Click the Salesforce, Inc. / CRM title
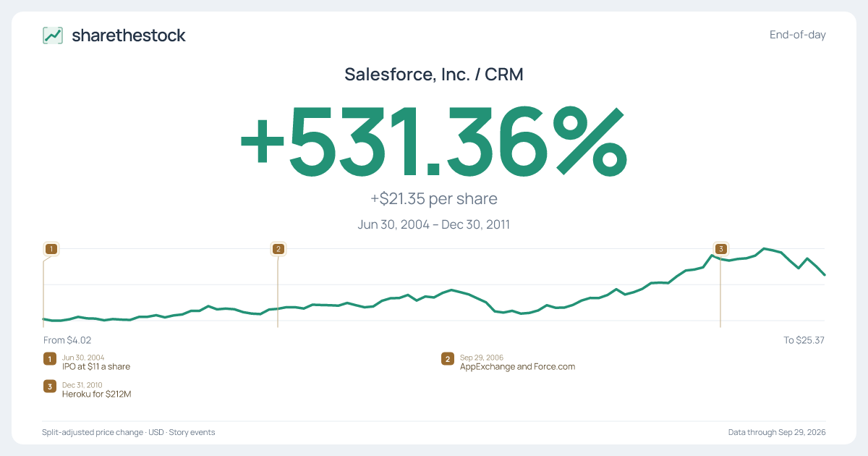The height and width of the screenshot is (456, 868). pos(434,74)
